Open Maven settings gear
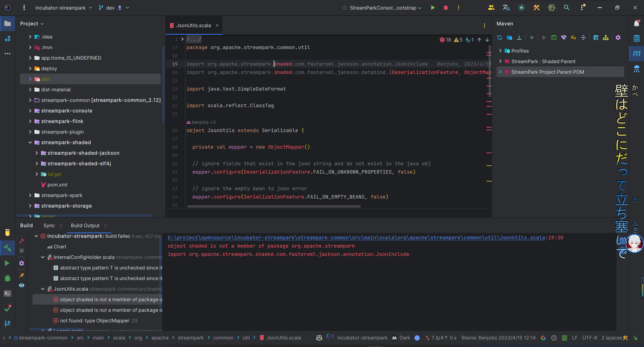Screen dimensions: 644x347 (x=618, y=37)
